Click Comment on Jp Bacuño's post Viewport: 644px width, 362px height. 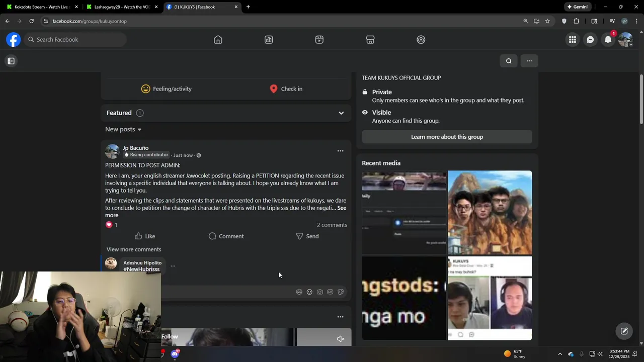(226, 236)
